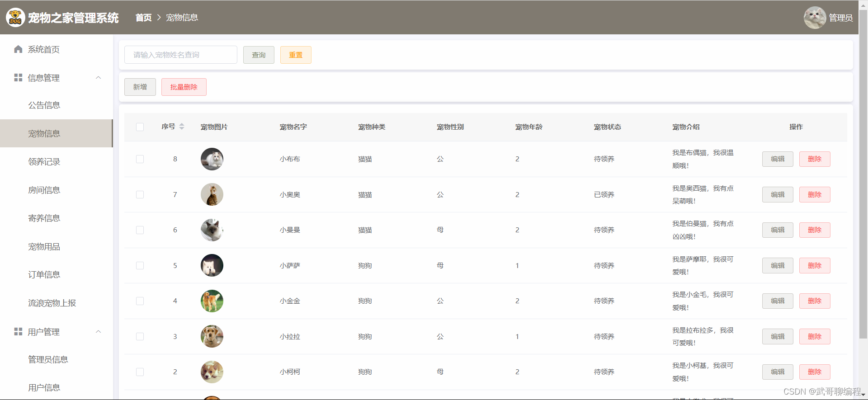Collapse the 信息管理 menu chevron
868x400 pixels.
[99, 78]
